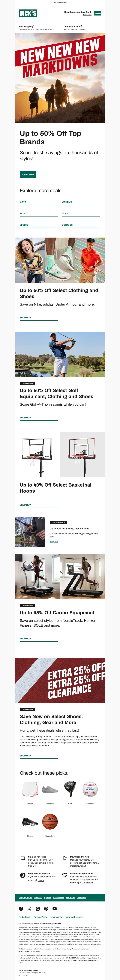Open the Facebook social icon

click(x=21, y=909)
